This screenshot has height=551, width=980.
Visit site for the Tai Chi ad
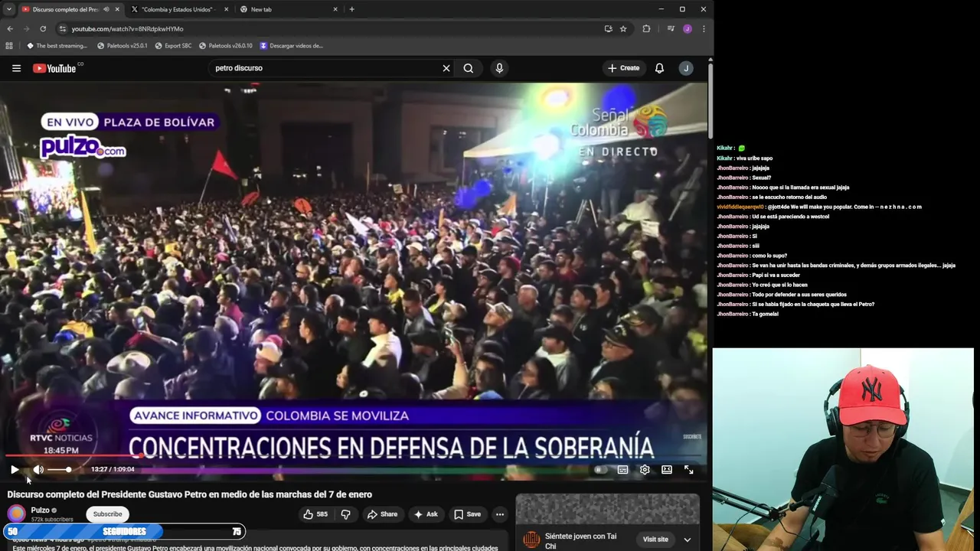coord(655,540)
